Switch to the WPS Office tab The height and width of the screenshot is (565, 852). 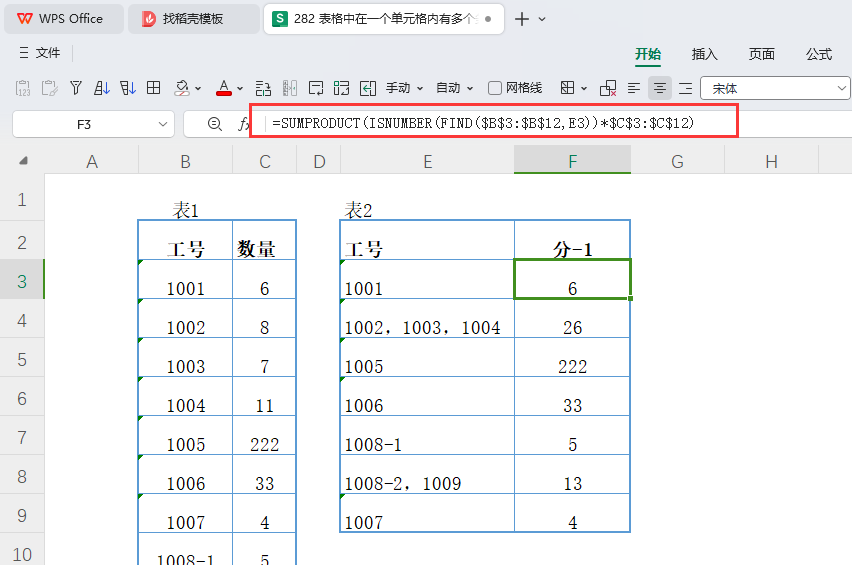coord(64,19)
